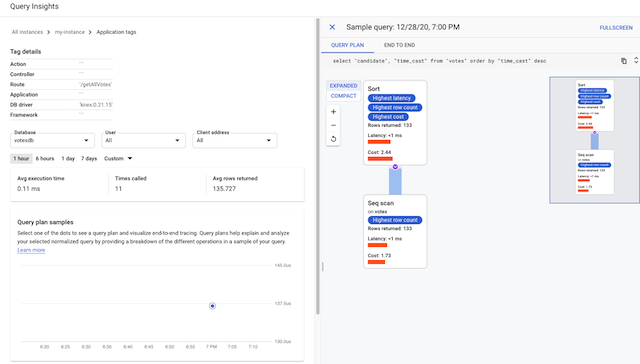Switch to the Query Plan tab

tap(347, 45)
